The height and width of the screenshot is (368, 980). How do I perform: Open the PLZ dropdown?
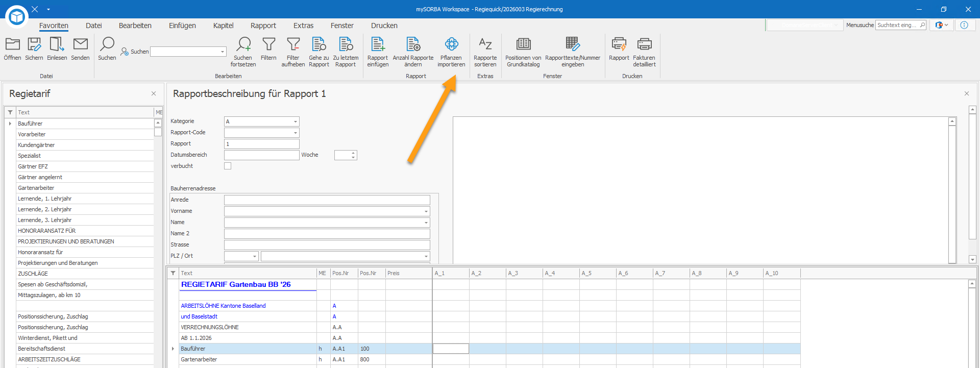coord(255,256)
